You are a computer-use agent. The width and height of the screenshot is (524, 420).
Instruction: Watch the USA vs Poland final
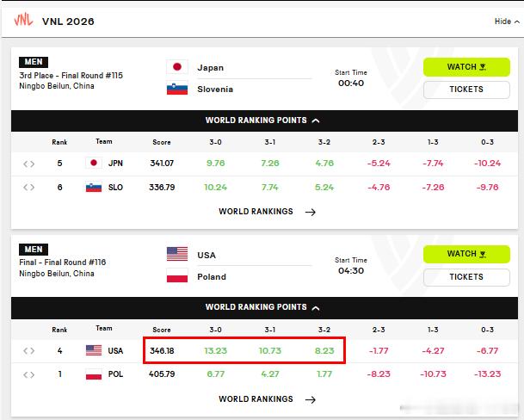click(466, 254)
